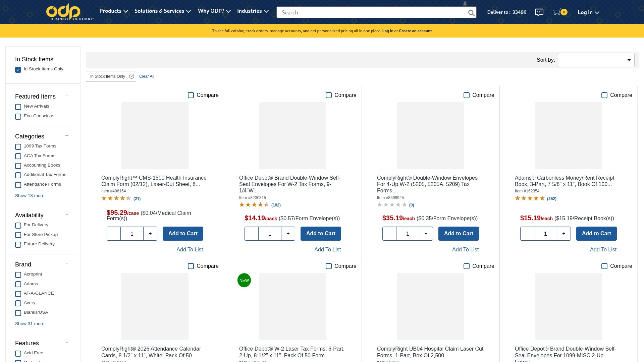
Task: Collapse the Availability filter section
Action: click(x=67, y=215)
